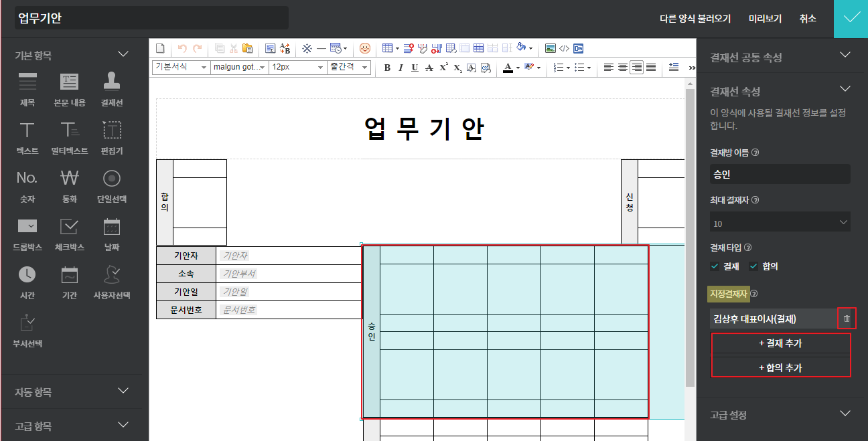Expand the 자동 항목 section
868x441 pixels.
tap(74, 391)
